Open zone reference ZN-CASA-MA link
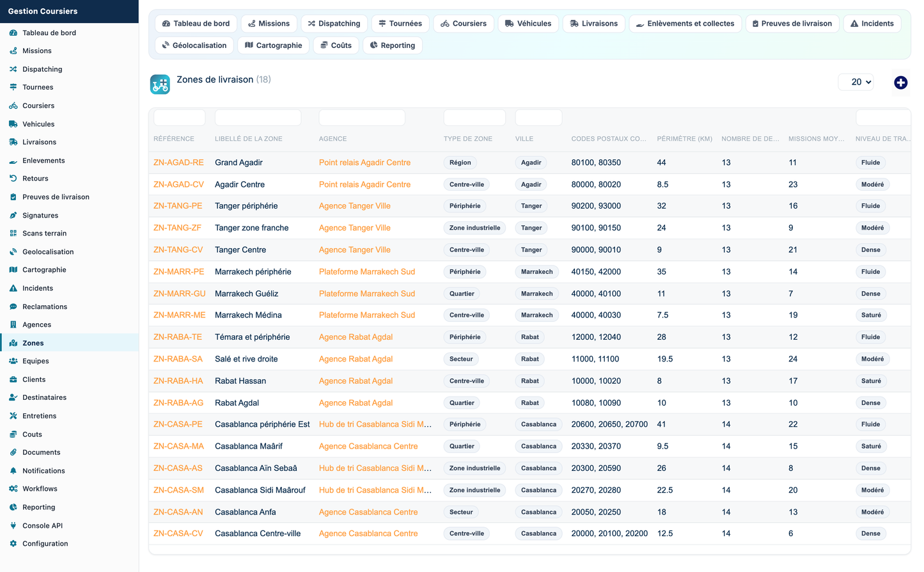The image size is (924, 572). pyautogui.click(x=178, y=447)
